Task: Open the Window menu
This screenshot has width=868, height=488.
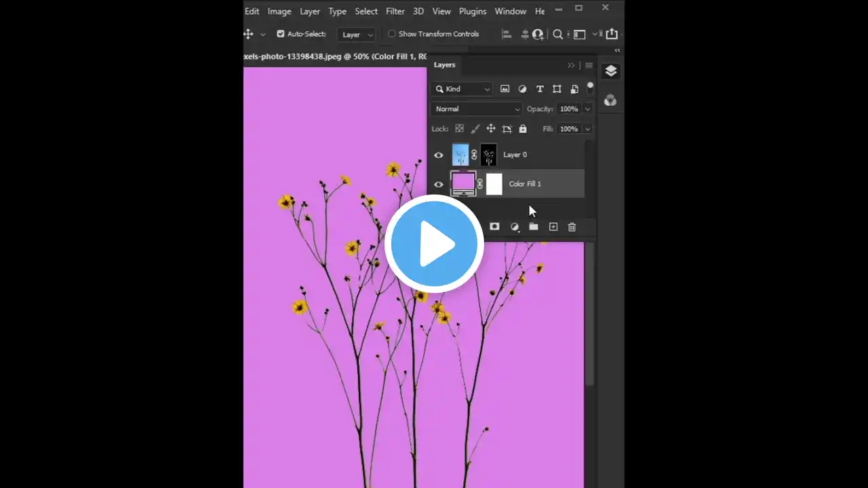Action: coord(510,12)
